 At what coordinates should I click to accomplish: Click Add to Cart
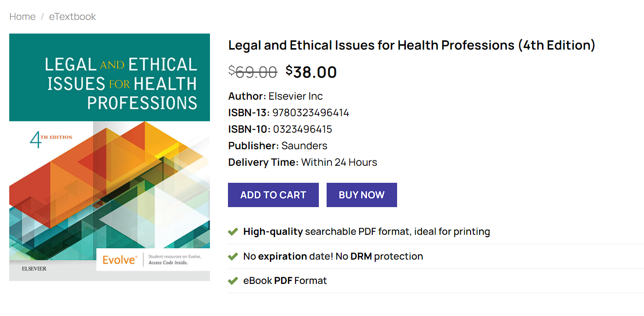click(273, 194)
